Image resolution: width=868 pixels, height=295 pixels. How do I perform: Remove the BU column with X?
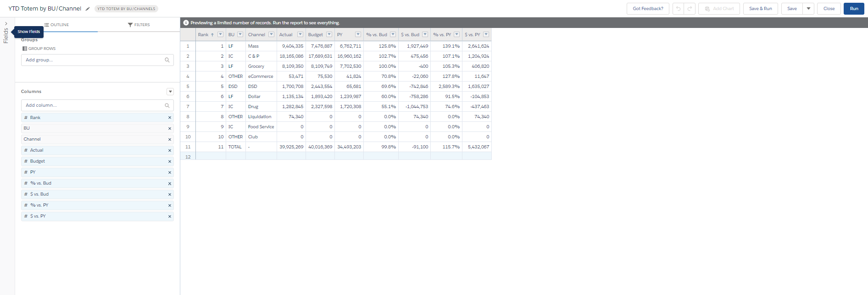click(170, 129)
